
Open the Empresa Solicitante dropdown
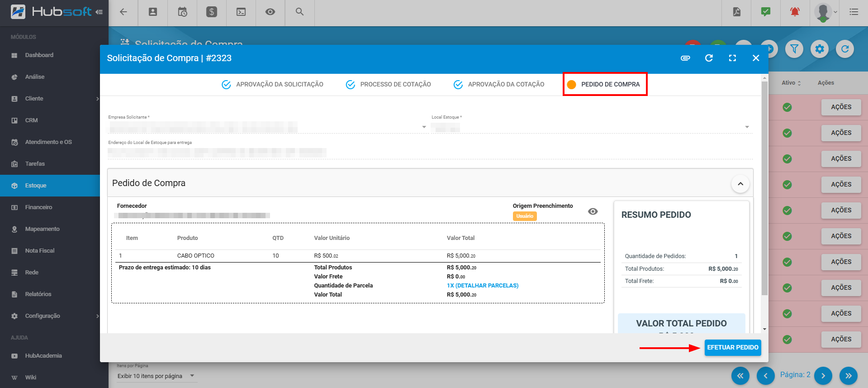pyautogui.click(x=424, y=127)
